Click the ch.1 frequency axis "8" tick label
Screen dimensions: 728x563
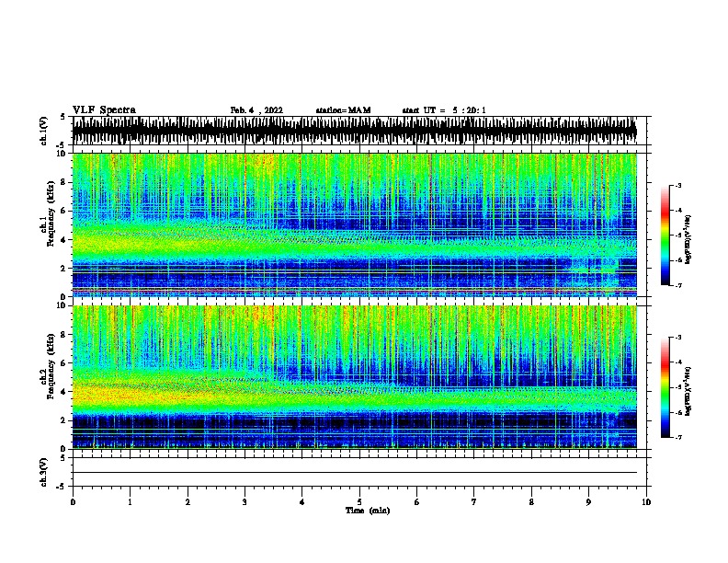point(63,182)
